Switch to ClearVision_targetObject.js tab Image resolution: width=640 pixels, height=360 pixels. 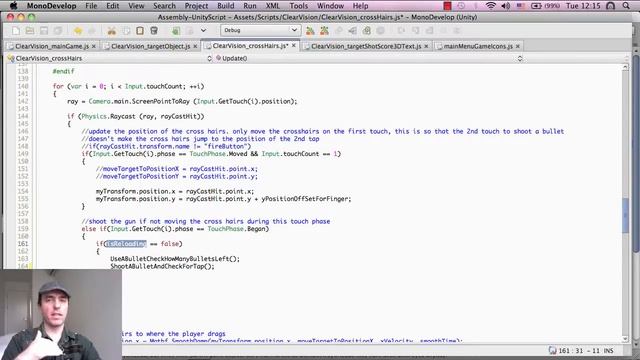click(x=151, y=46)
